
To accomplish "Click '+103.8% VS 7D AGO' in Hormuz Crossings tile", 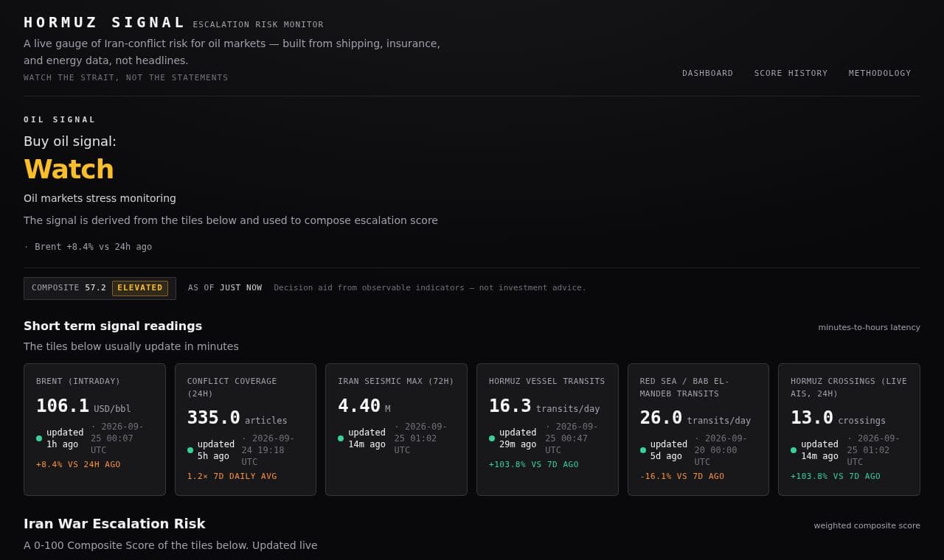I will 836,477.
